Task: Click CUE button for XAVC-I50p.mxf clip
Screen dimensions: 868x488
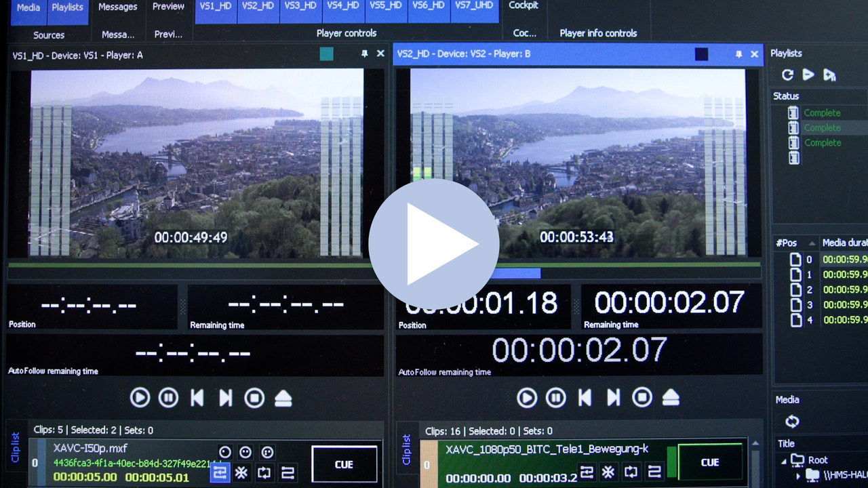Action: (x=344, y=464)
